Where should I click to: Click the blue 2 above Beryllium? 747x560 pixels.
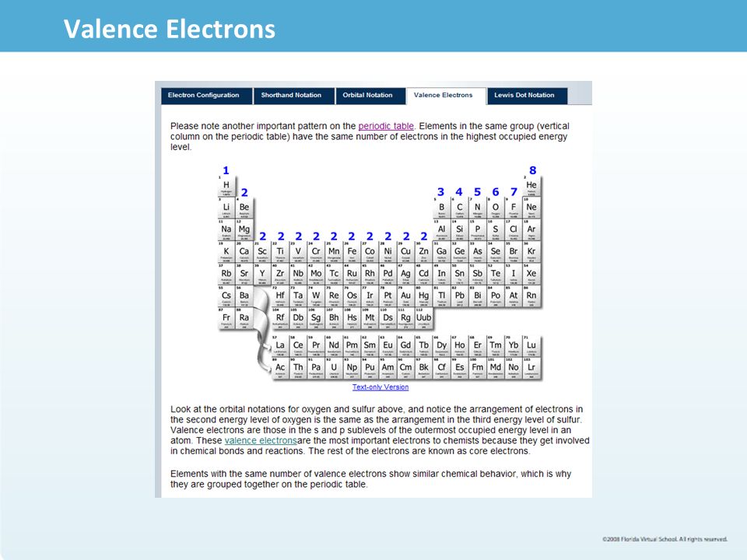[x=244, y=192]
